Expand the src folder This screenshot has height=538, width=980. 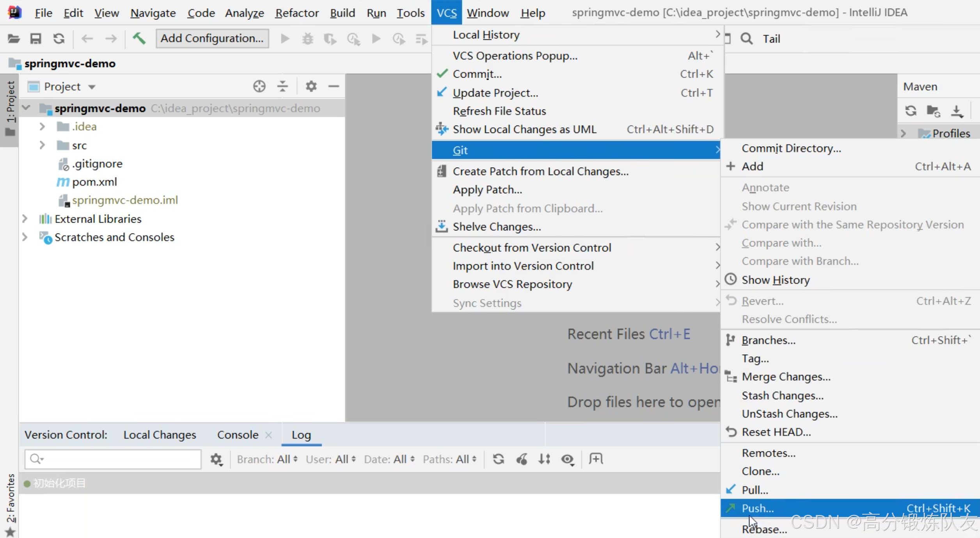pyautogui.click(x=42, y=145)
